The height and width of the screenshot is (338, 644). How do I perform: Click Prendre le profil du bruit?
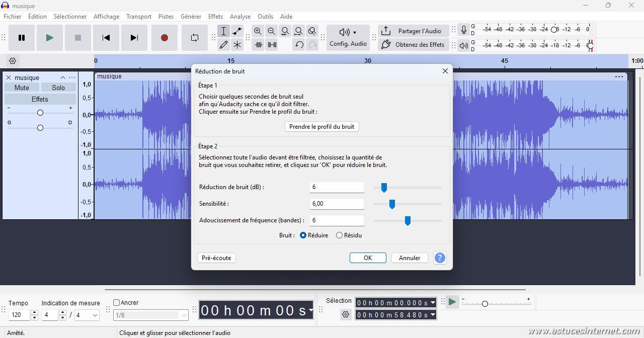(321, 127)
